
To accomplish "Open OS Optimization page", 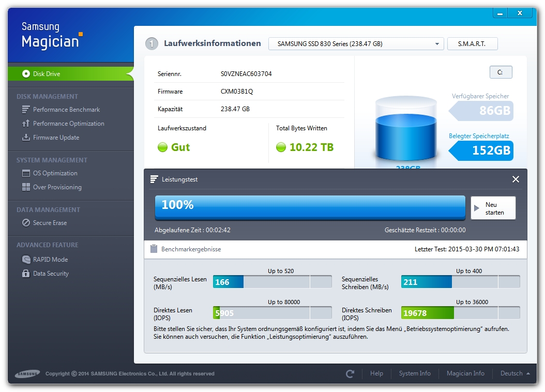I will (x=55, y=173).
